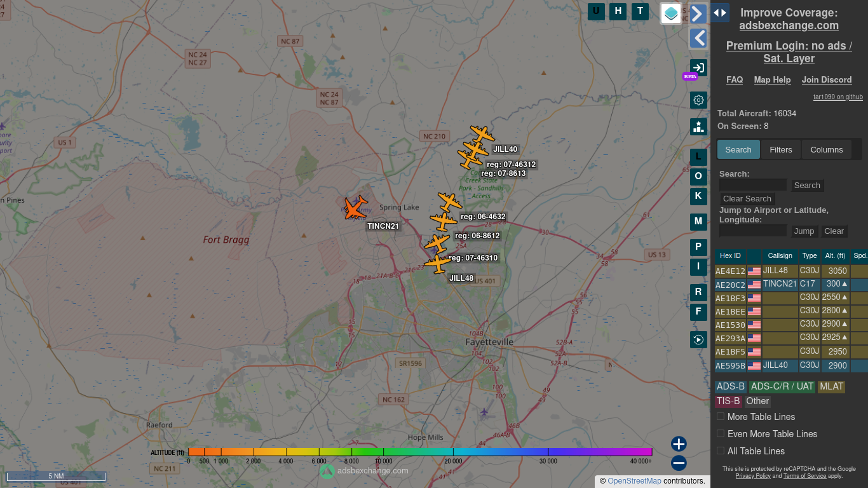Toggle sidebar with the double-arrow button
Viewport: 868px width, 488px height.
click(x=720, y=13)
